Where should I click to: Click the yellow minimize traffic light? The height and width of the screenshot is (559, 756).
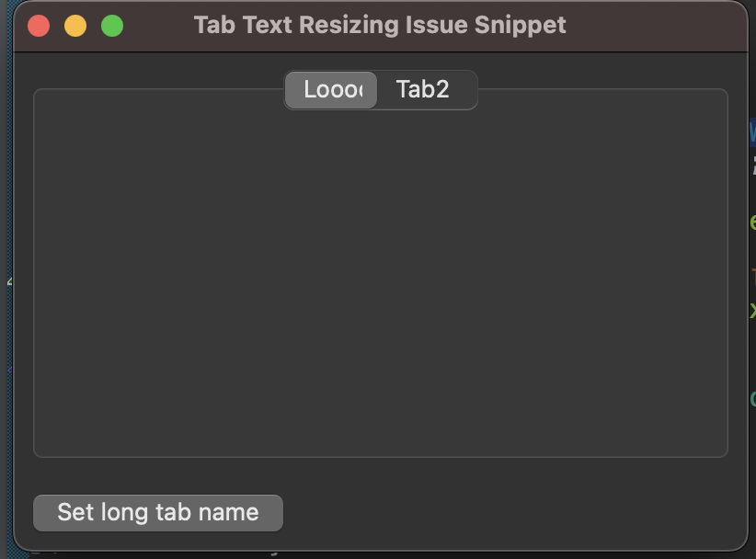coord(74,25)
